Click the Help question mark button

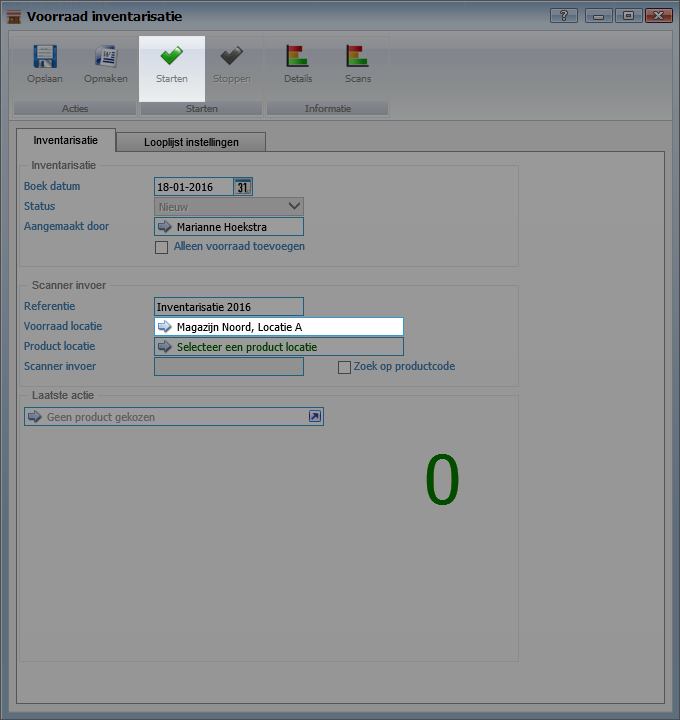pyautogui.click(x=563, y=16)
